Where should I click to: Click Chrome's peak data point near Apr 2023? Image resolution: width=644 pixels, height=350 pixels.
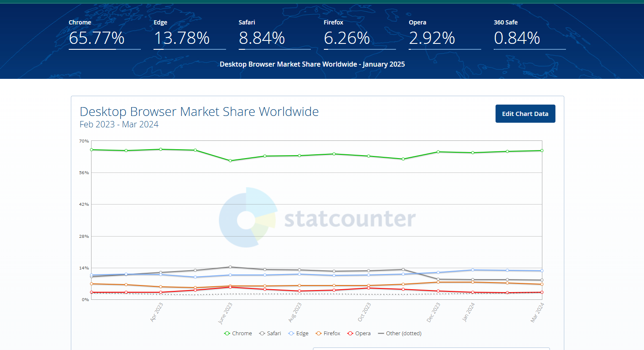tap(160, 149)
